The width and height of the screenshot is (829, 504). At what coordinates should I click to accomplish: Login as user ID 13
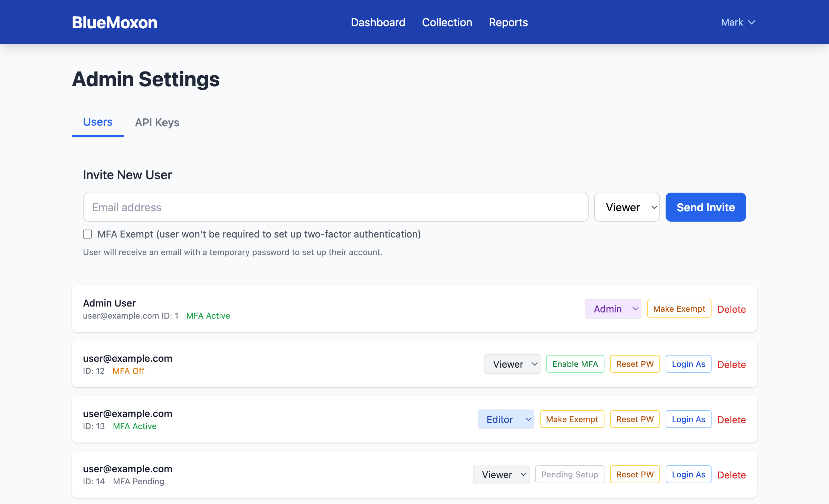(x=688, y=419)
